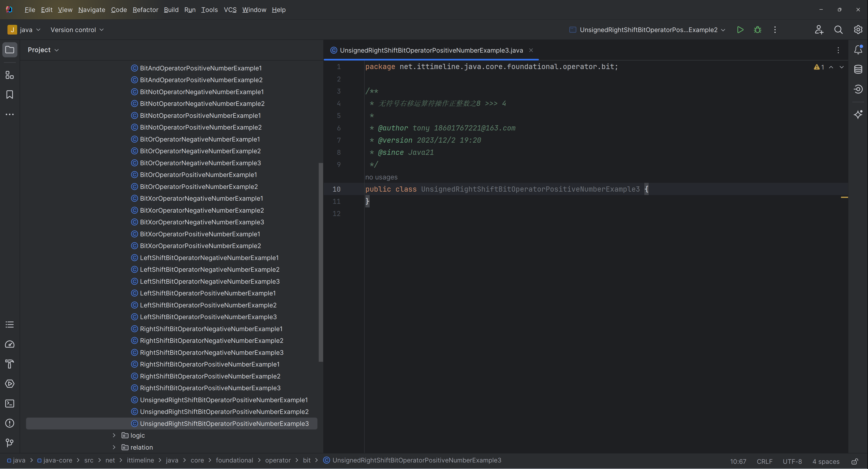This screenshot has width=868, height=469.
Task: Show more tool windows ellipsis icon
Action: tap(10, 114)
